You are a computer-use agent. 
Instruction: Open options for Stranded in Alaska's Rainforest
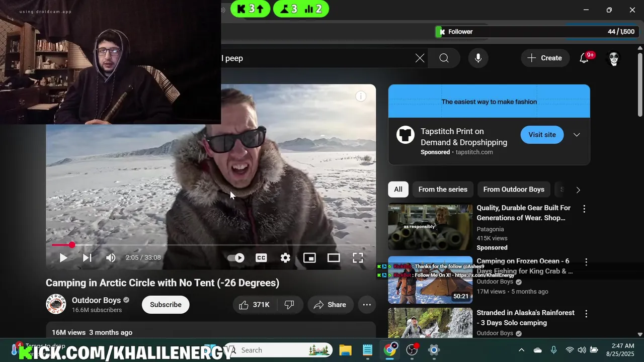586,314
